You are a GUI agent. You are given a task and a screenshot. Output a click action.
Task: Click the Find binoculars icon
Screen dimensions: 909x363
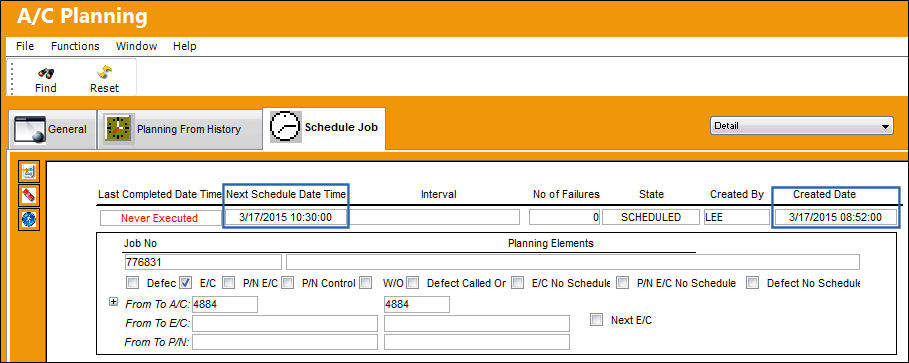click(x=46, y=73)
